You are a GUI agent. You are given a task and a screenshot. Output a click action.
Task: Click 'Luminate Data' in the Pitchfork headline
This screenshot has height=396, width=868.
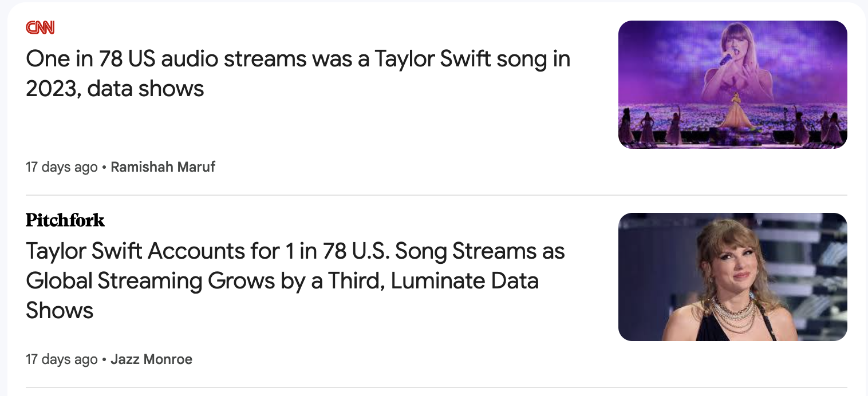464,281
